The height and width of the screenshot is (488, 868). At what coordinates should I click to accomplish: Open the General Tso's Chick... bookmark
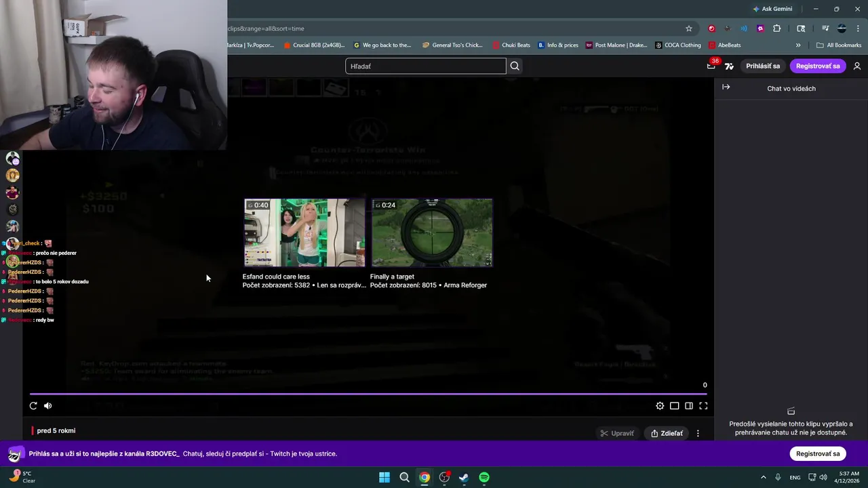tap(452, 45)
